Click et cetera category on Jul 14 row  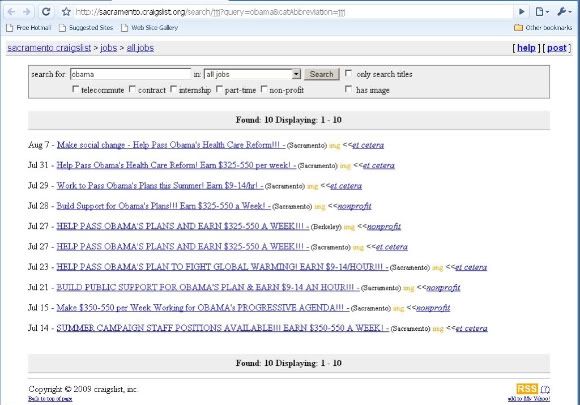472,328
